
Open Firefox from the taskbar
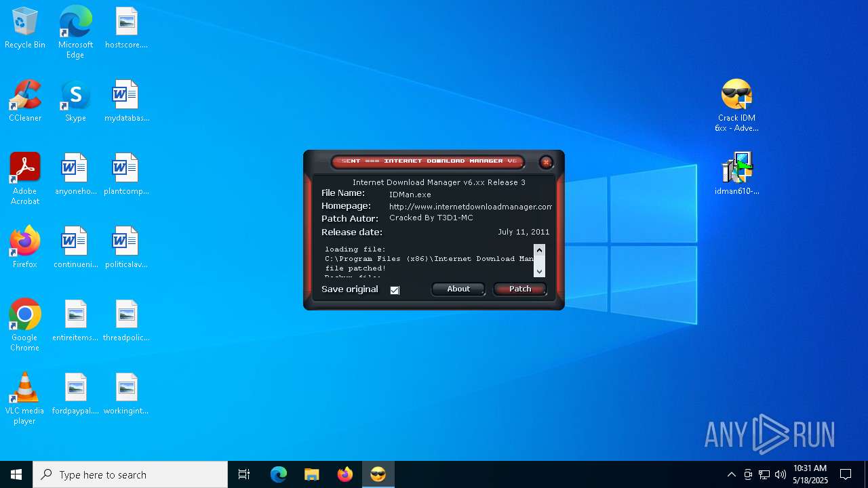(345, 475)
